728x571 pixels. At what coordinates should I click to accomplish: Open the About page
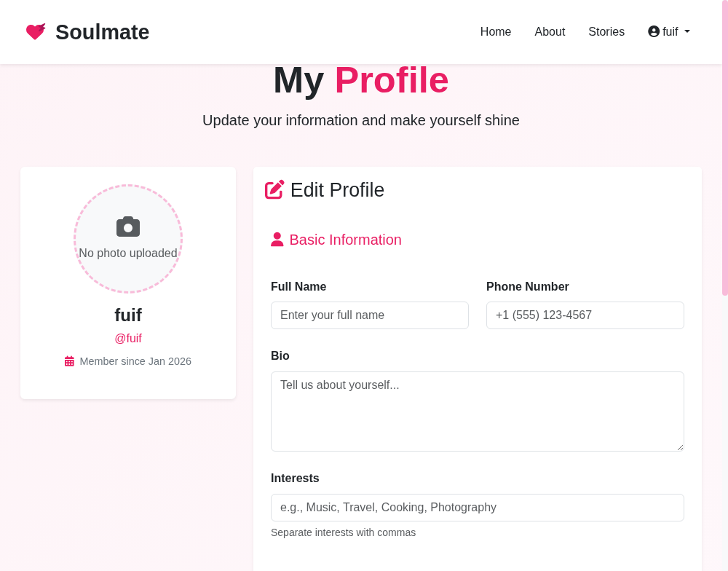550,31
